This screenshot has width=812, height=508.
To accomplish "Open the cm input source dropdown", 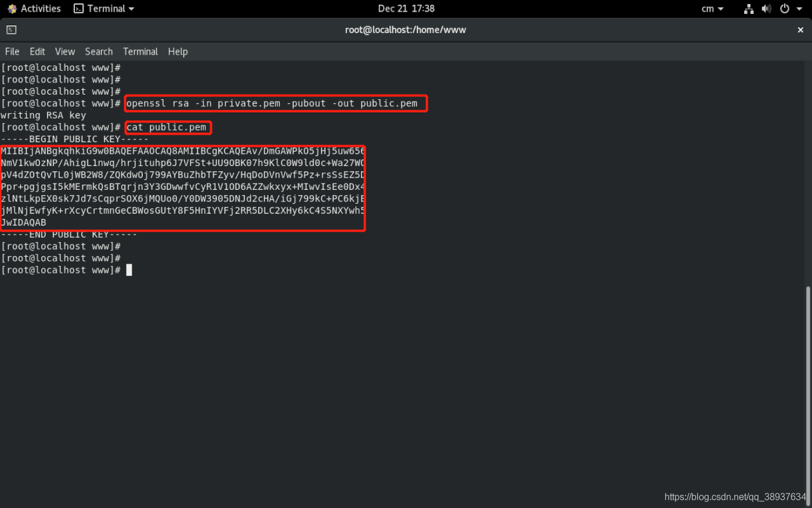I will [713, 9].
